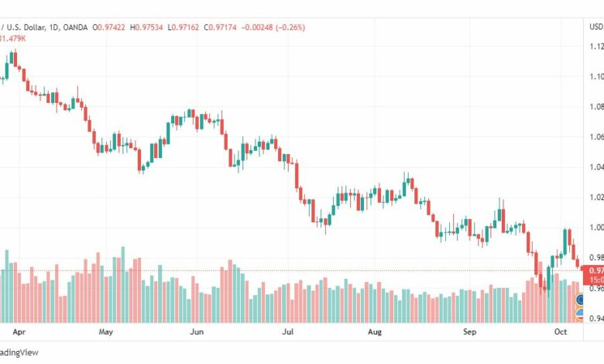Click the volume value 1.479K label

click(12, 39)
